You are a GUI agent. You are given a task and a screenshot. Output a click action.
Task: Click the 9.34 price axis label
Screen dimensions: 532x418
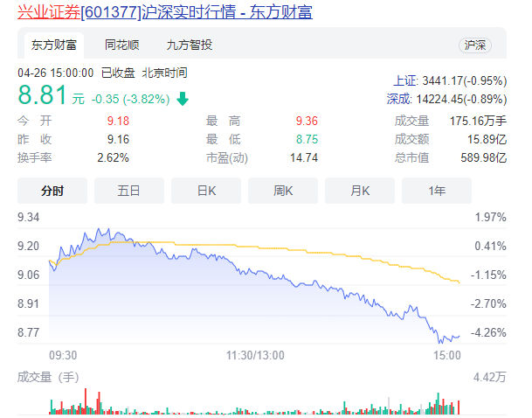(x=29, y=218)
